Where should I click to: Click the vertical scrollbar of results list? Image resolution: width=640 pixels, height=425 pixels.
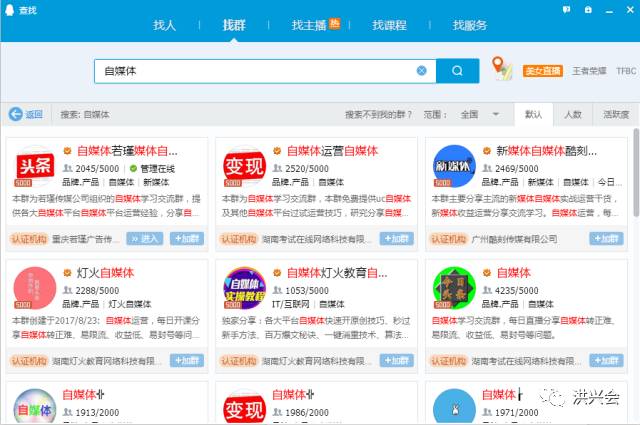636,172
